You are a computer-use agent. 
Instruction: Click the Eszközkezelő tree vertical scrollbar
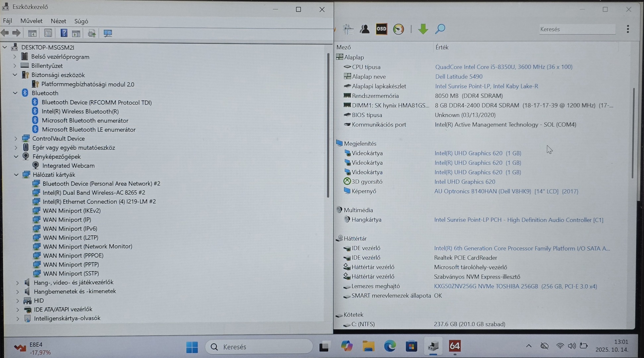tap(328, 125)
